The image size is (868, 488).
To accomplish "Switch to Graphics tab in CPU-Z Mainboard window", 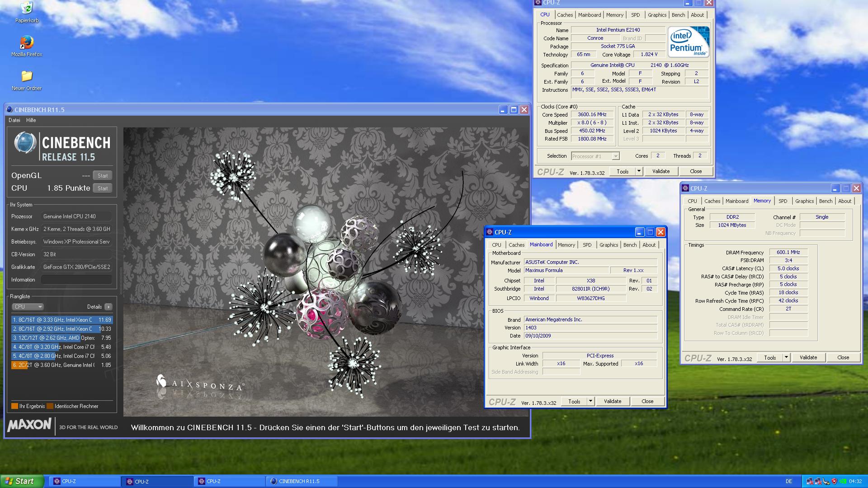I will tap(609, 245).
